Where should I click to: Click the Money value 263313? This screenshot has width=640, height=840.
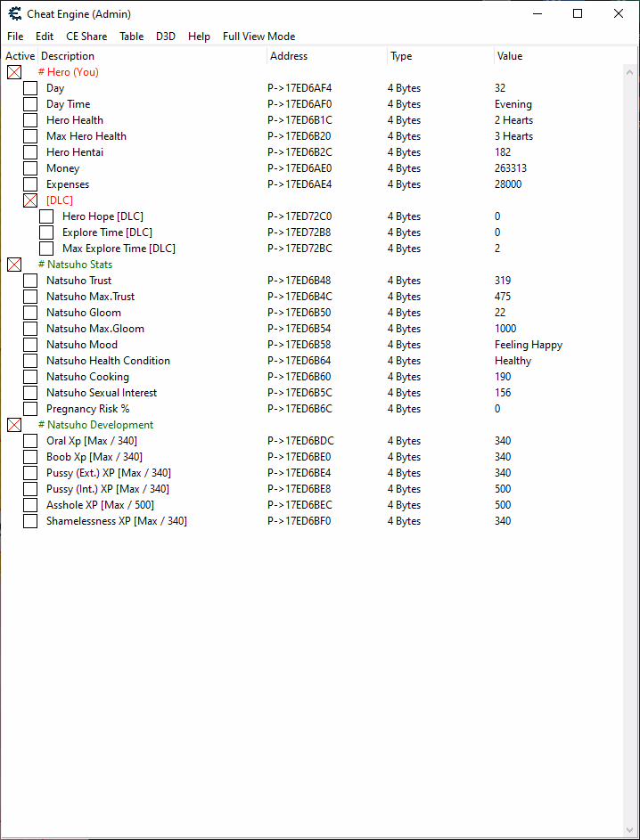511,168
